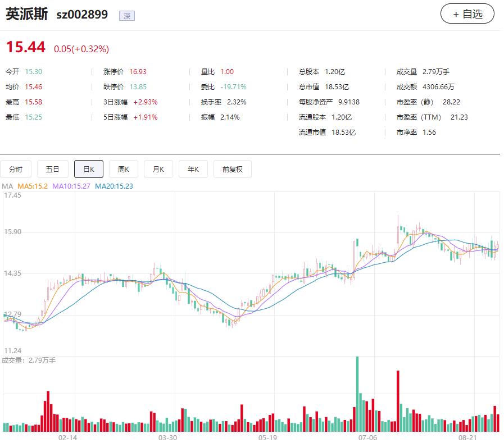Switch to the 周K weekly chart
The width and height of the screenshot is (504, 443).
[125, 168]
